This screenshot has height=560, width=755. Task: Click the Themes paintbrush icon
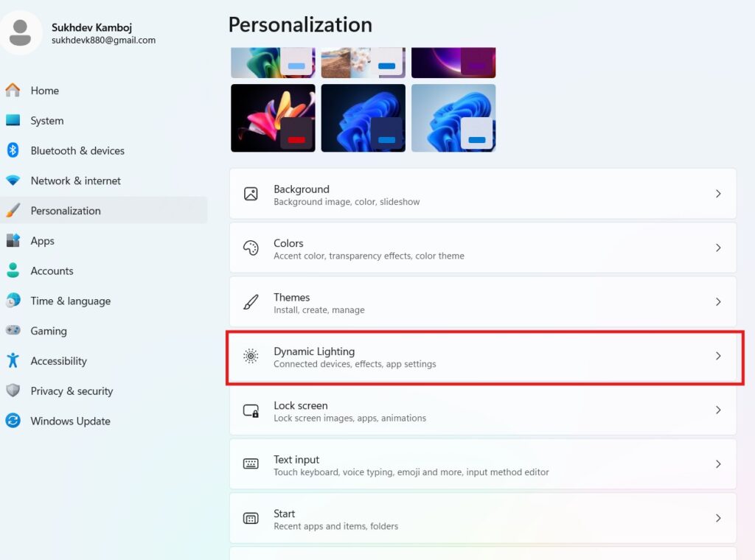point(251,302)
